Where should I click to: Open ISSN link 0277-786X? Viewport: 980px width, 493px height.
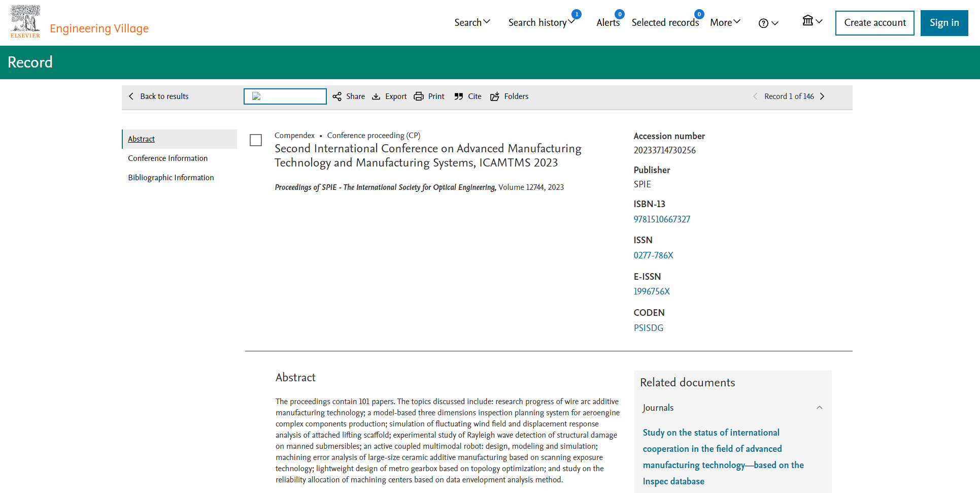pyautogui.click(x=653, y=255)
